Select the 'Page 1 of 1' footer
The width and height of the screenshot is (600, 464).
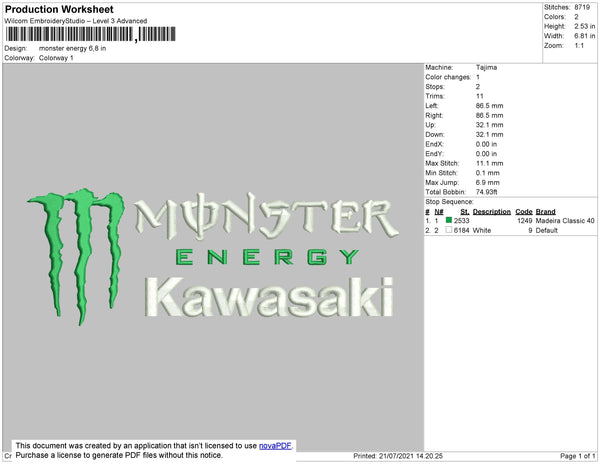point(578,456)
